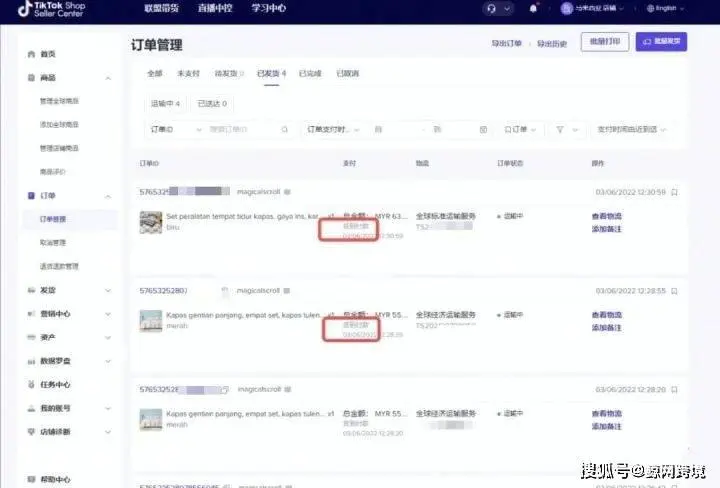
Task: Click chat icon beside magicalscroll in first order
Action: (x=287, y=192)
